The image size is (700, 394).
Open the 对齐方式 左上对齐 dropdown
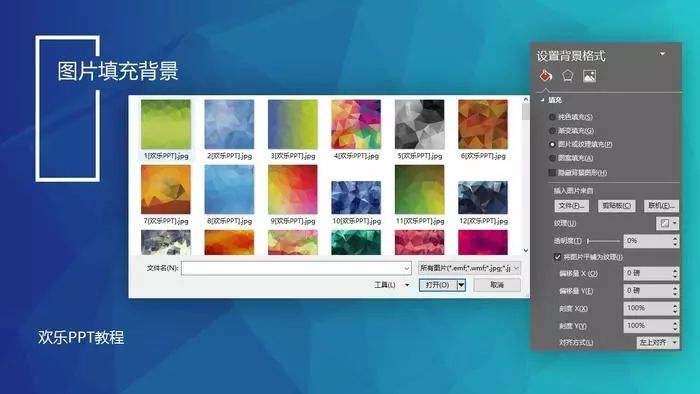[658, 342]
